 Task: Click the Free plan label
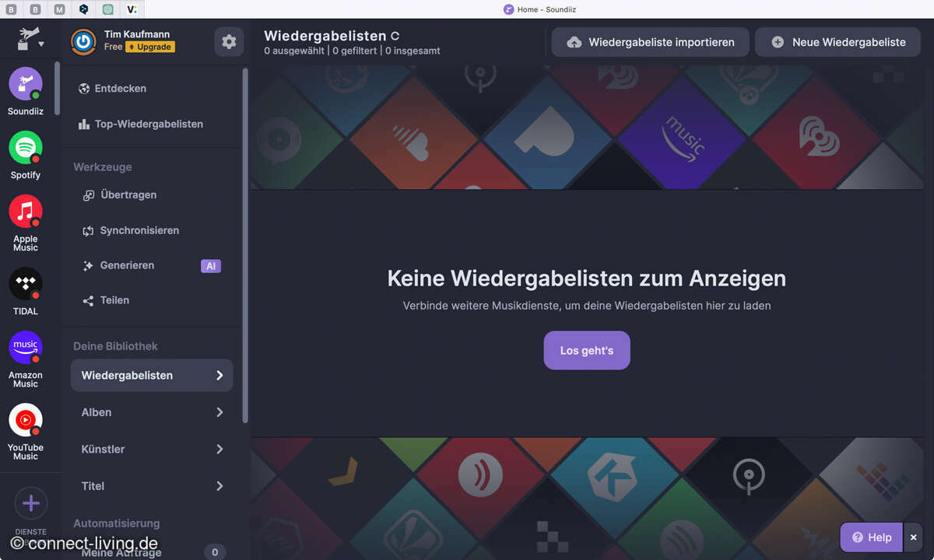114,47
